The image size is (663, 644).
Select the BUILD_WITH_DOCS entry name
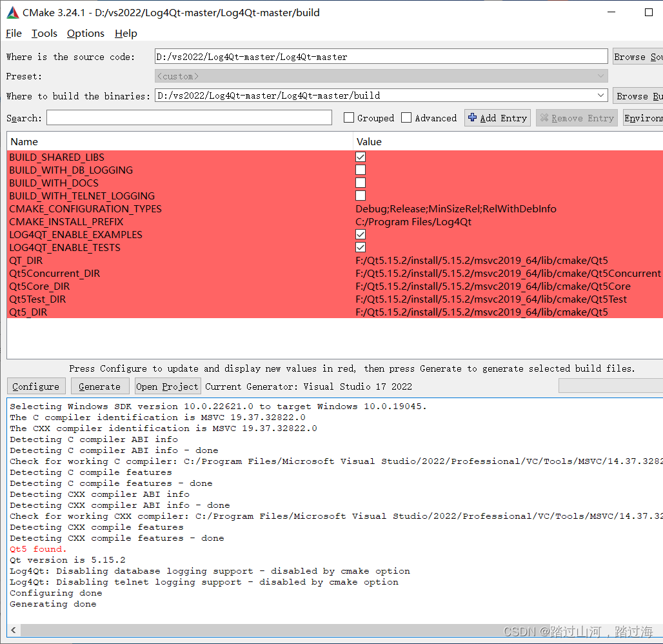tap(54, 183)
